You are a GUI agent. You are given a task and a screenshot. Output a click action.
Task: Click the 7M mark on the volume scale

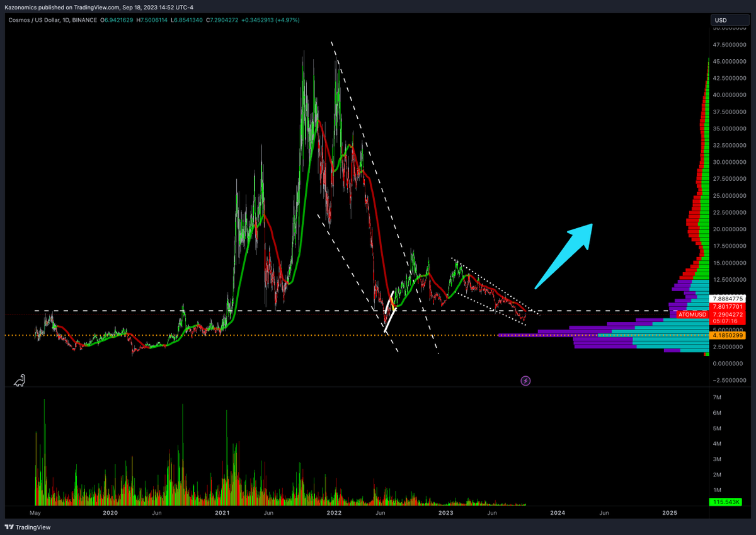(717, 398)
